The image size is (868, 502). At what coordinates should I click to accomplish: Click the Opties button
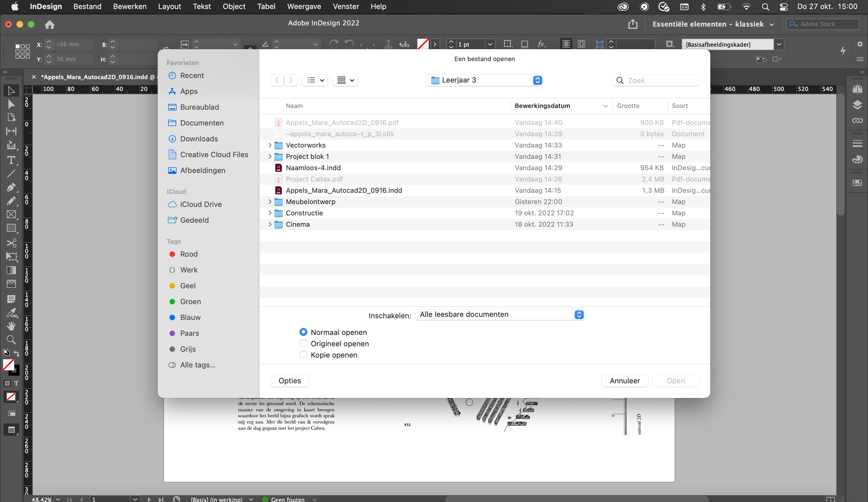(289, 381)
